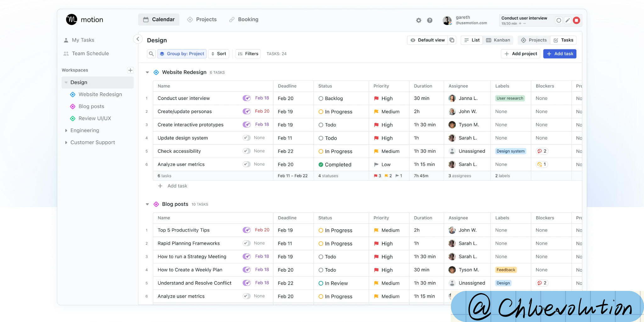This screenshot has width=644, height=322.
Task: Open Team Schedule
Action: point(86,53)
